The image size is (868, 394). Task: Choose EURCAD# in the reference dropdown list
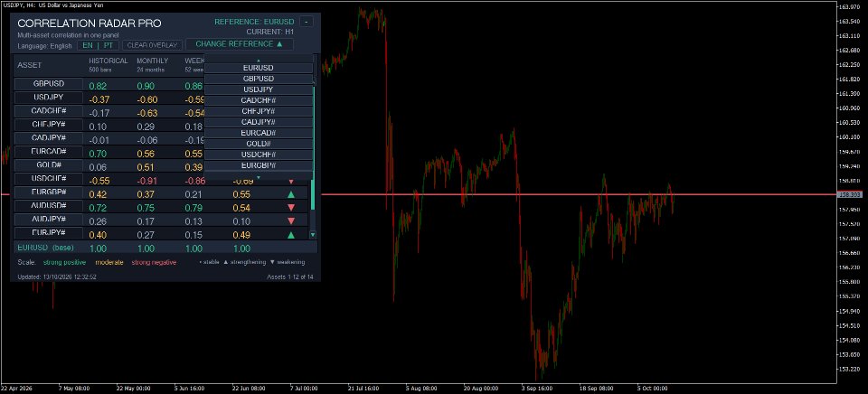259,133
